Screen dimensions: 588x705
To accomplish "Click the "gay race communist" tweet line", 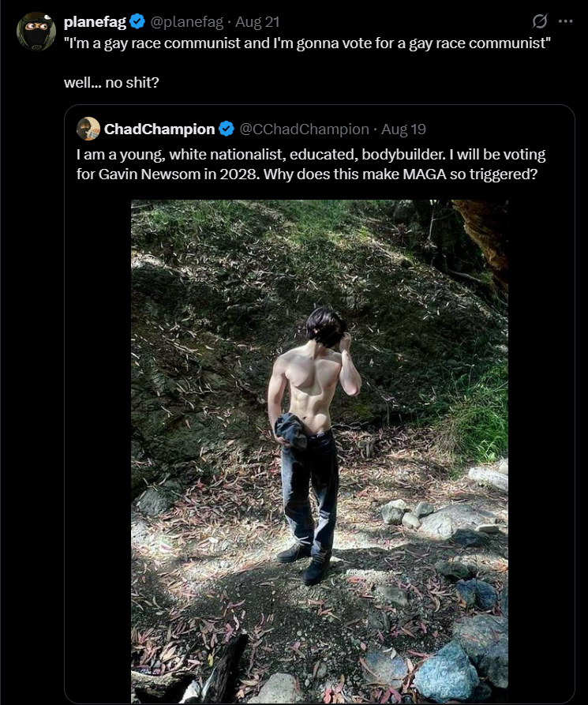I will tap(306, 43).
